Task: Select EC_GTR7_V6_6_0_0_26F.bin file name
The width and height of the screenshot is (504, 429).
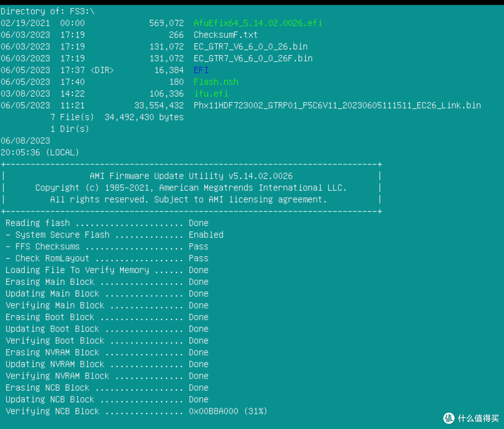Action: (253, 58)
